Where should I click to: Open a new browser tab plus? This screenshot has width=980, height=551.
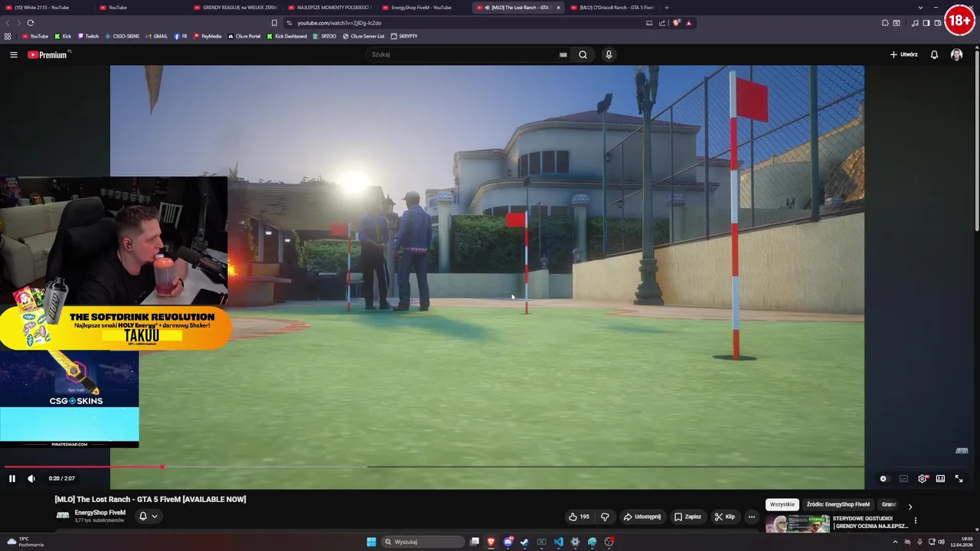[x=666, y=8]
